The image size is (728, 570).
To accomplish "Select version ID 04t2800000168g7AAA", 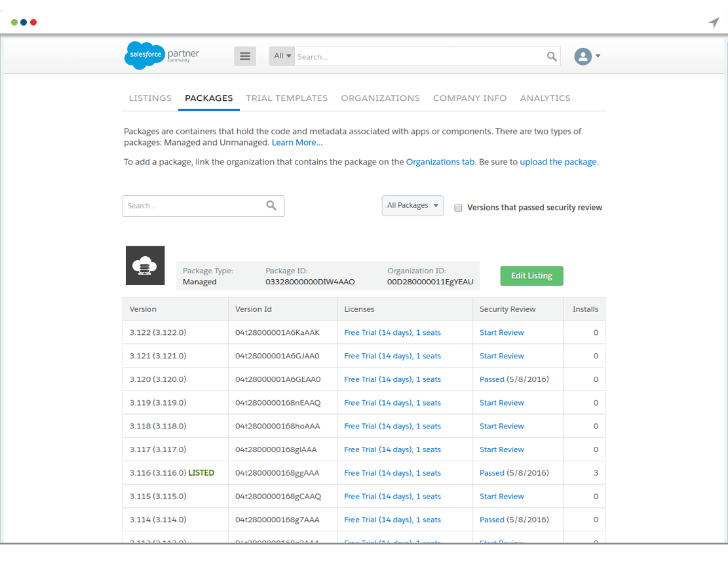I will coord(278,520).
